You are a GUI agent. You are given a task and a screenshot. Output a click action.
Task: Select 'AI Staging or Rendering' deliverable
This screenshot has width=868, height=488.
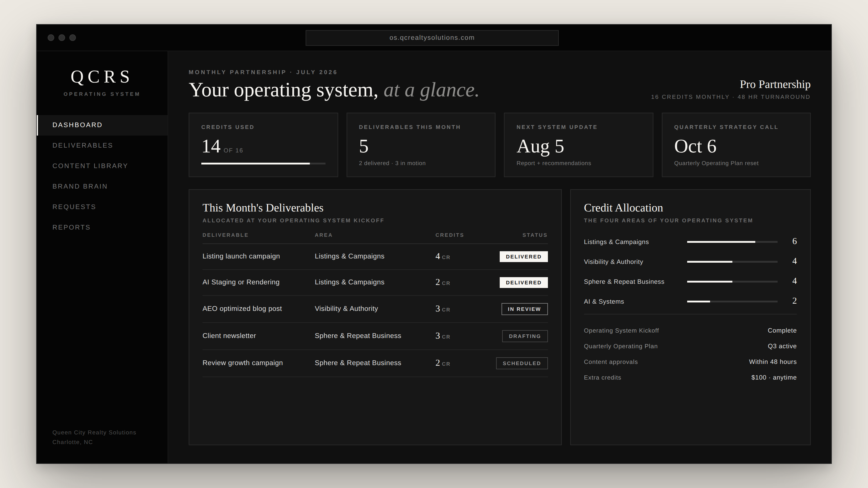[x=241, y=282]
